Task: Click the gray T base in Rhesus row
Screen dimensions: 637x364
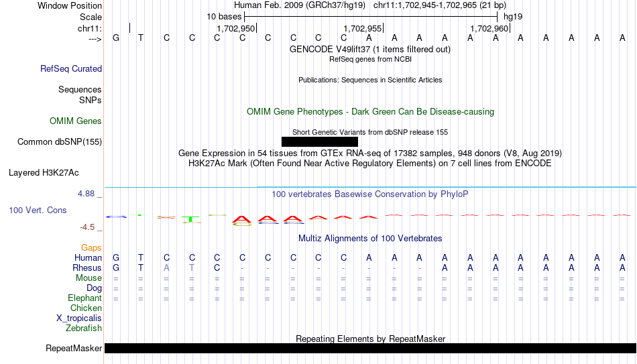Action: 192,267
